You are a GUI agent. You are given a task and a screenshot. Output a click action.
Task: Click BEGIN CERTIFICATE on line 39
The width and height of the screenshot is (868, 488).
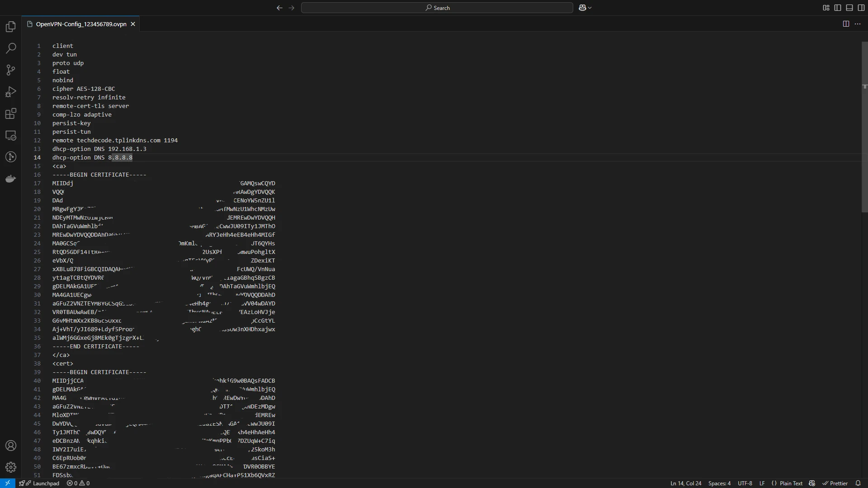tap(99, 372)
